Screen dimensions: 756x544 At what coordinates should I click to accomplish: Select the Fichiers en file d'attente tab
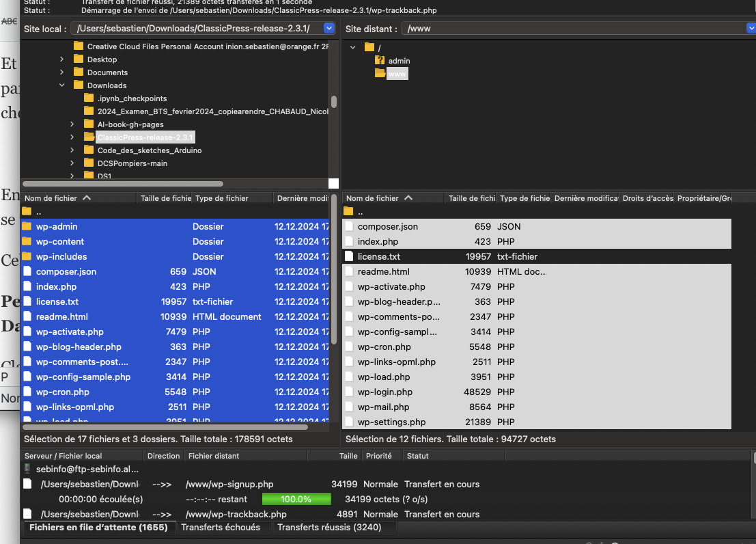point(98,527)
